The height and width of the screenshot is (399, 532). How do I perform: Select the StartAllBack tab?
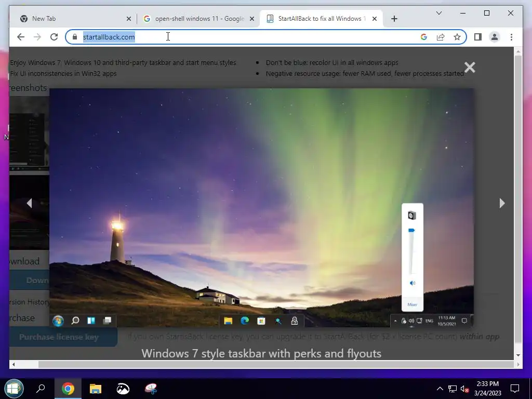click(x=321, y=19)
